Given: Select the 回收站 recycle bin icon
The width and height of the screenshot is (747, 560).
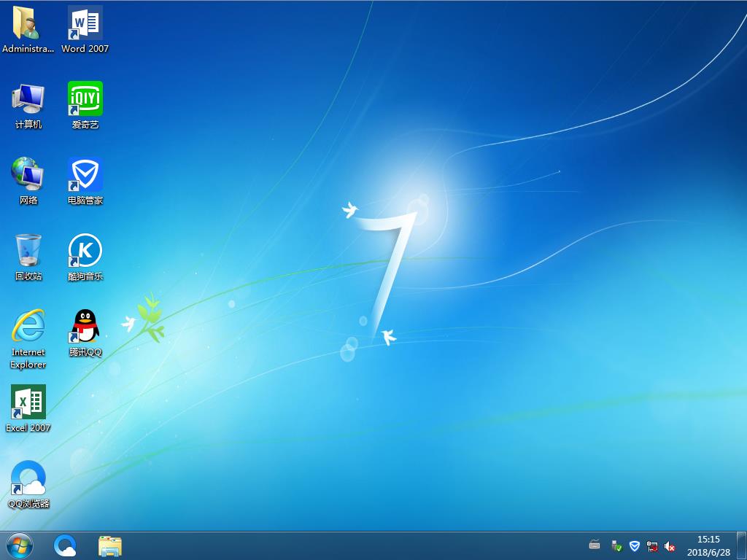Looking at the screenshot, I should point(28,249).
